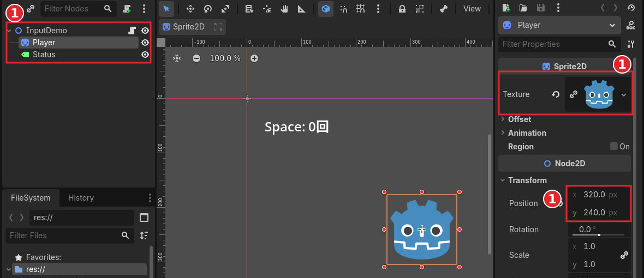Open the FileSystem dock options menu
The width and height of the screenshot is (644, 278).
(150, 198)
